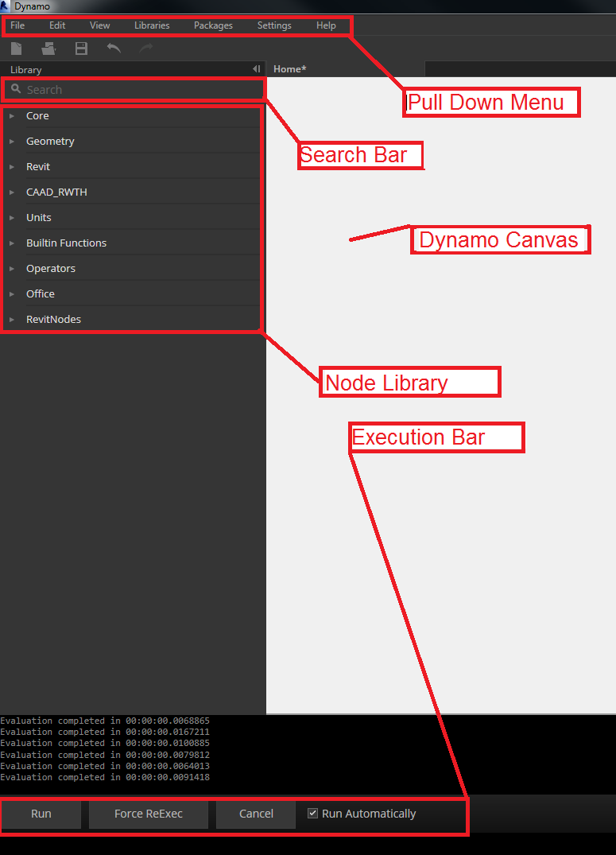This screenshot has width=616, height=855.
Task: Collapse the Library panel with arrow icon
Action: [x=256, y=68]
